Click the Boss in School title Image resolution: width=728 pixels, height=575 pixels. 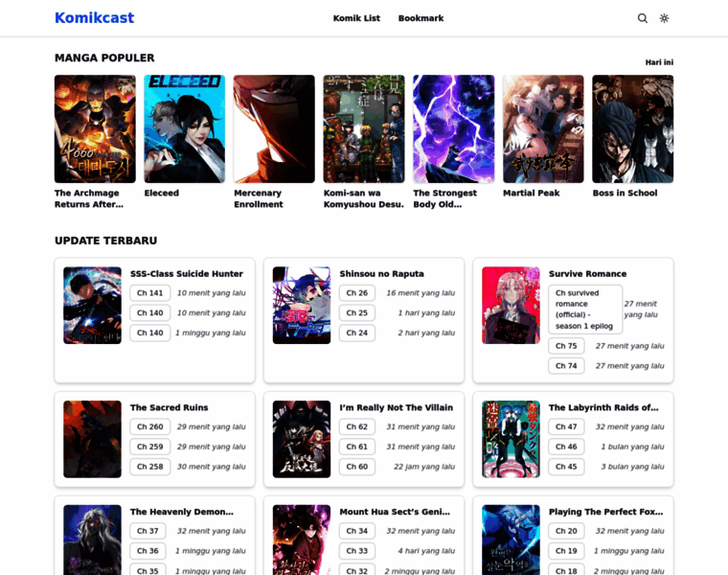[x=625, y=193]
